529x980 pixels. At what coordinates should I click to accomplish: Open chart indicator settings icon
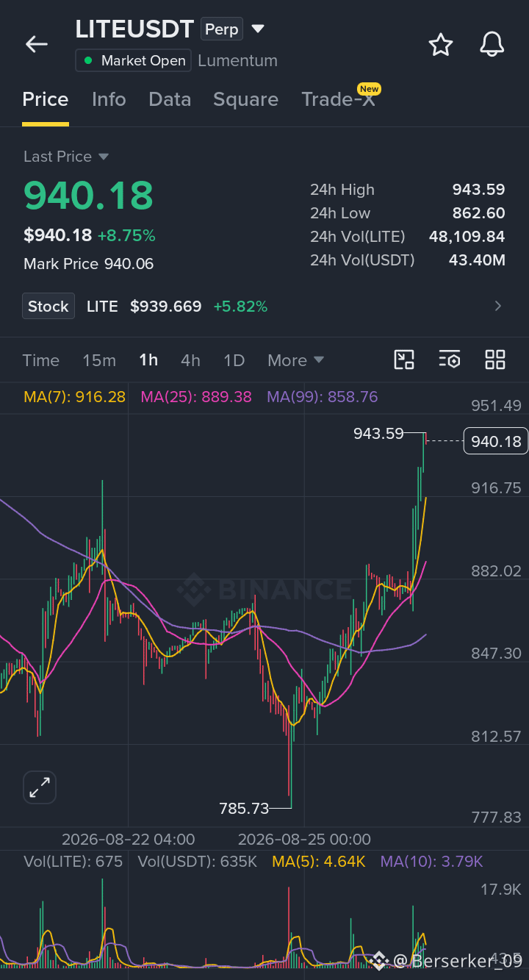click(x=450, y=360)
